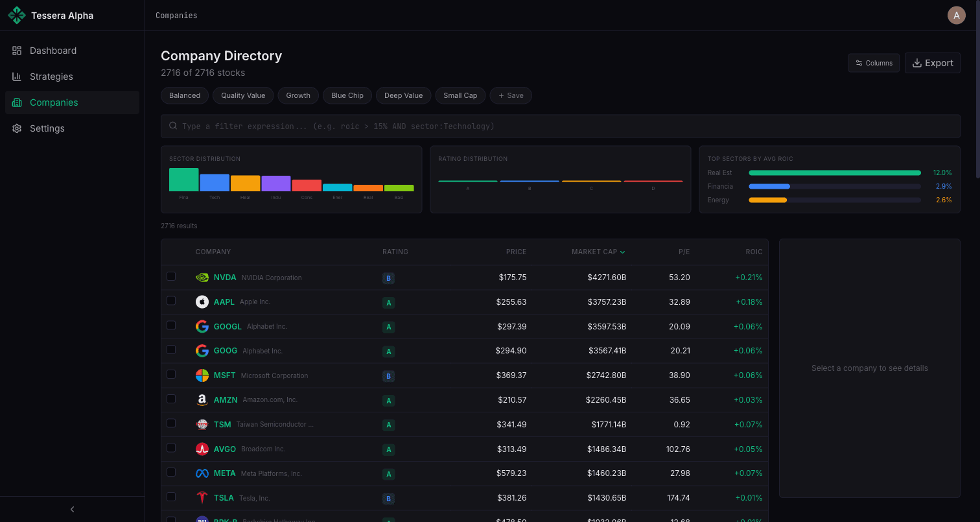Click the NVIDIA company logo
This screenshot has width=980, height=522.
click(202, 277)
